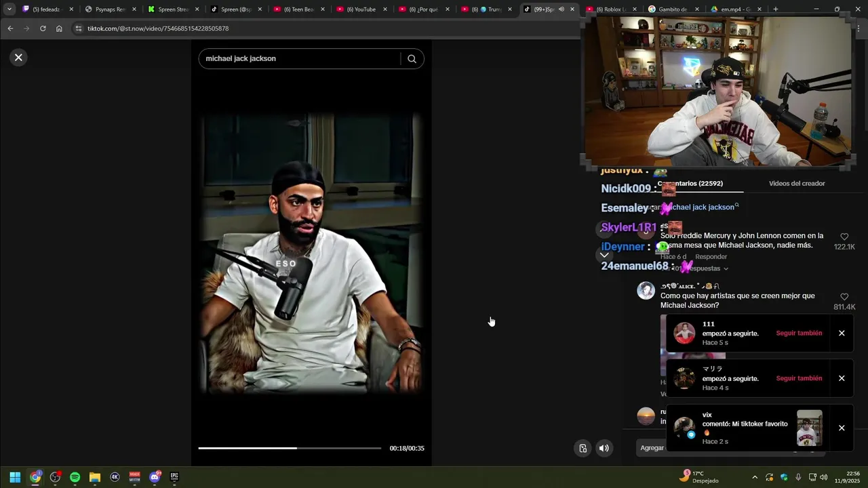Open a new browser tab with plus
Image resolution: width=868 pixels, height=488 pixels.
point(776,9)
